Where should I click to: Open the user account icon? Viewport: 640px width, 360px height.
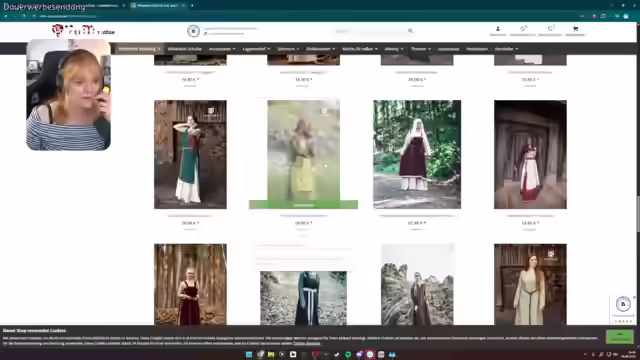[498, 29]
